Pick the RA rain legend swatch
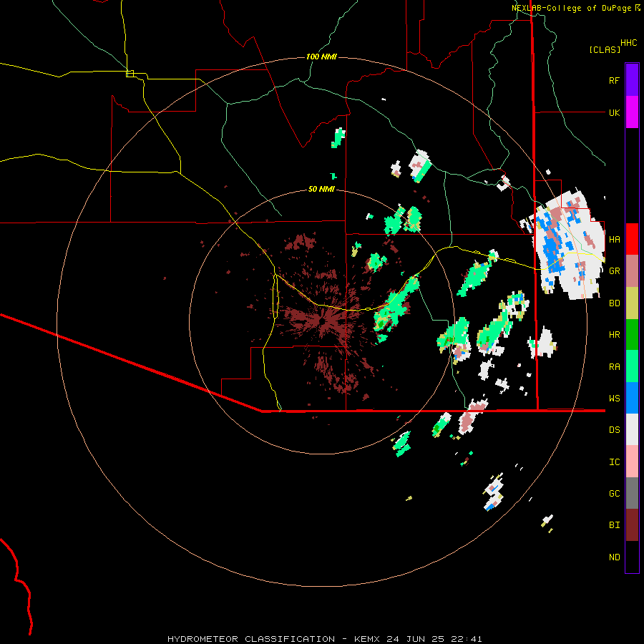 coord(632,366)
